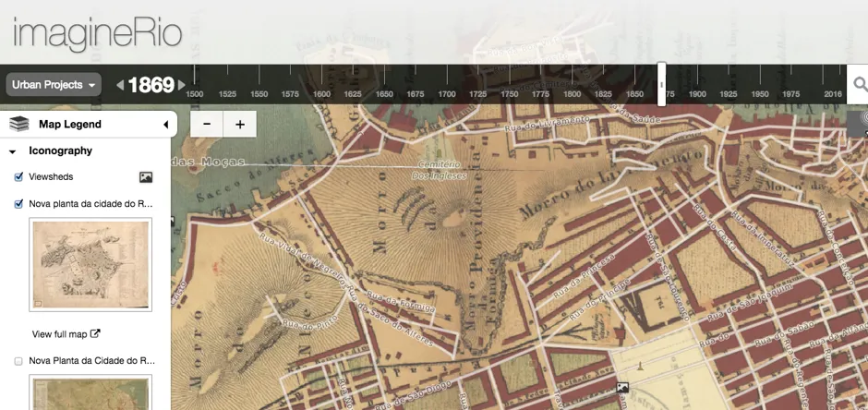Image resolution: width=868 pixels, height=410 pixels.
Task: Enable the second Nova Planta da Cidade checkbox
Action: pyautogui.click(x=18, y=361)
